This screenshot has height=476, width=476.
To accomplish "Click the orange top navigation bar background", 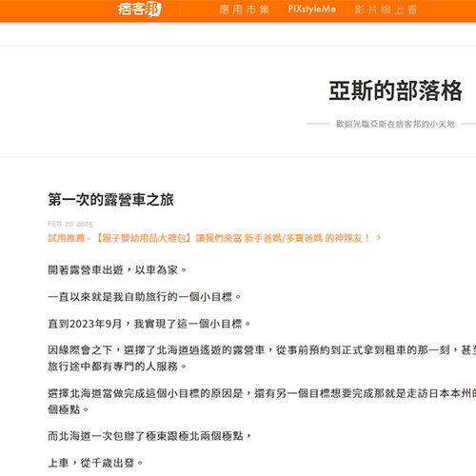I will [x=64, y=10].
